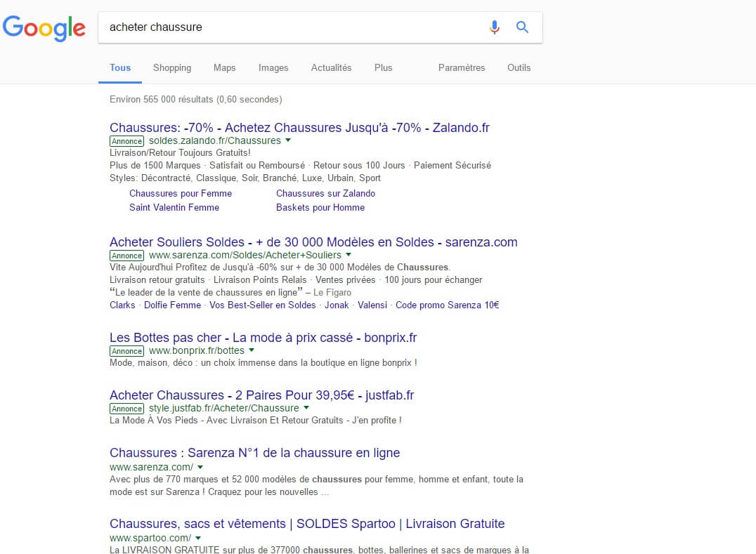
Task: Expand dropdown arrow next to www.sarenza.com/
Action: click(x=200, y=467)
